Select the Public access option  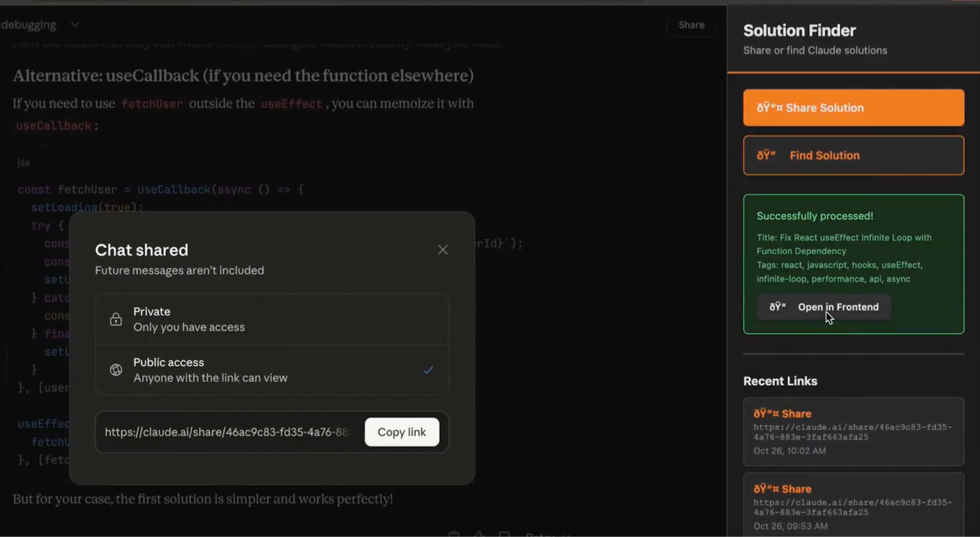pyautogui.click(x=272, y=370)
